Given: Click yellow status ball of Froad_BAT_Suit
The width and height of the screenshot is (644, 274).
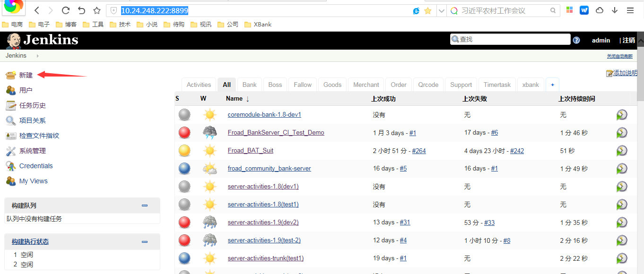Looking at the screenshot, I should 184,151.
